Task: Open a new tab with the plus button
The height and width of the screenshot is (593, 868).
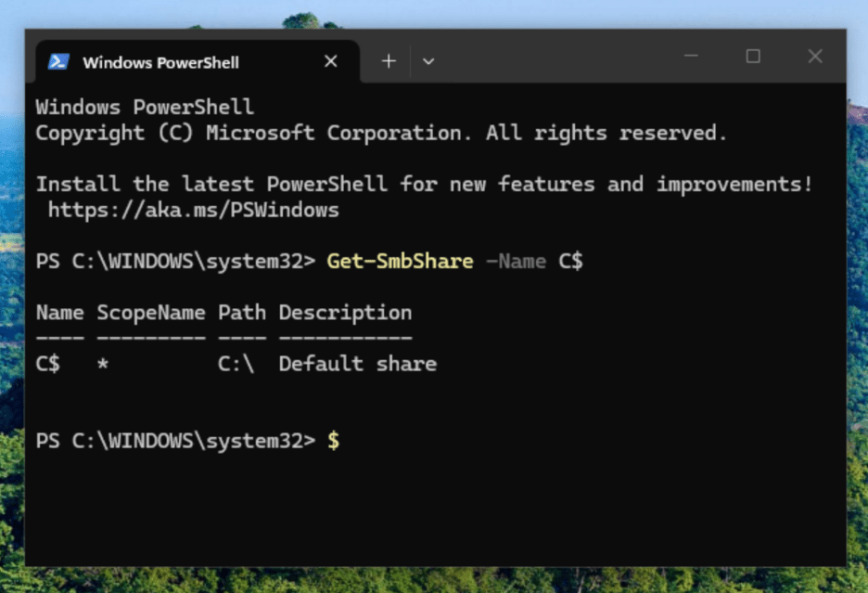Action: pos(388,60)
